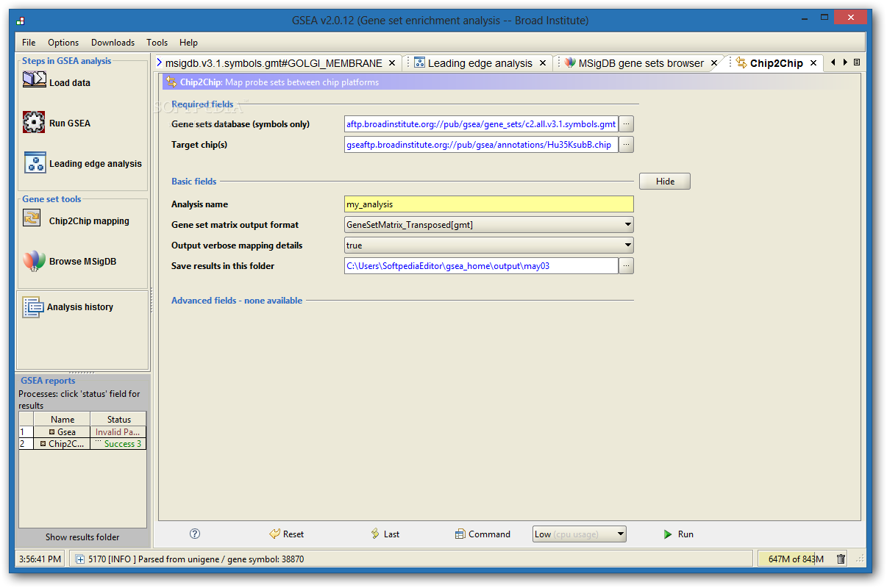Click the Status column header in reports
This screenshot has width=887, height=588.
click(x=118, y=420)
